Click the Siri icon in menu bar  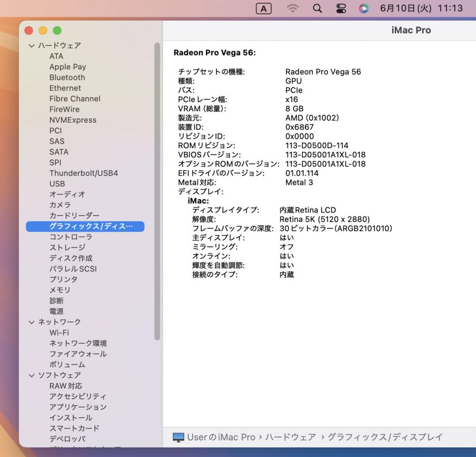pos(363,9)
